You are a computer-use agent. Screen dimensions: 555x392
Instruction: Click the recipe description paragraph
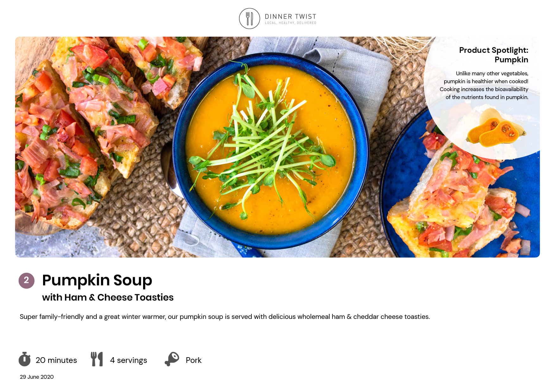click(x=225, y=317)
